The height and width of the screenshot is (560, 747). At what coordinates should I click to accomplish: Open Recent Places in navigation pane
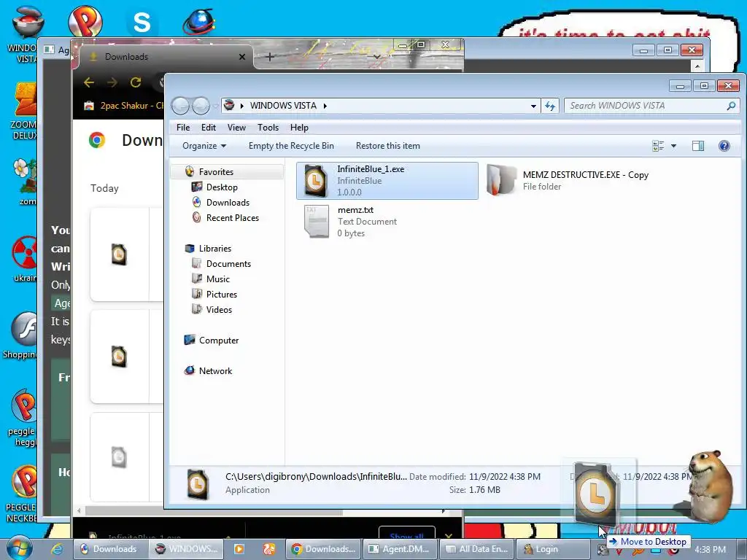[233, 217]
